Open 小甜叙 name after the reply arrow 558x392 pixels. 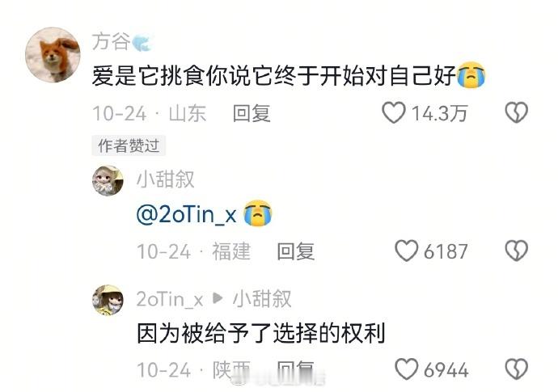coord(262,299)
